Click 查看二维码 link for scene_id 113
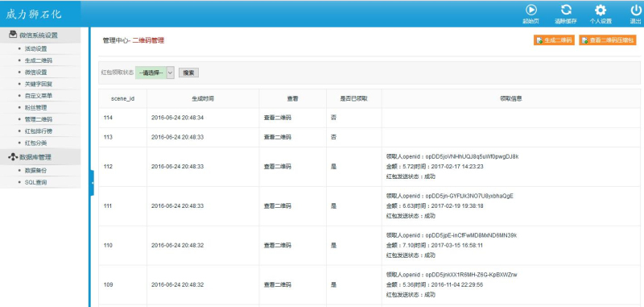The image size is (644, 307). [277, 137]
